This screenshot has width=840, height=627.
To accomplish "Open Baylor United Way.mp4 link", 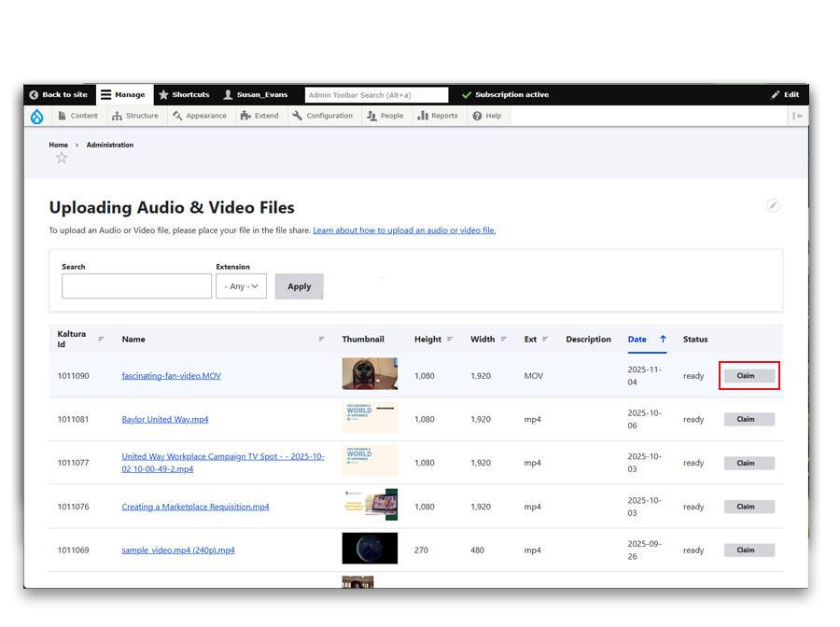I will coord(165,419).
